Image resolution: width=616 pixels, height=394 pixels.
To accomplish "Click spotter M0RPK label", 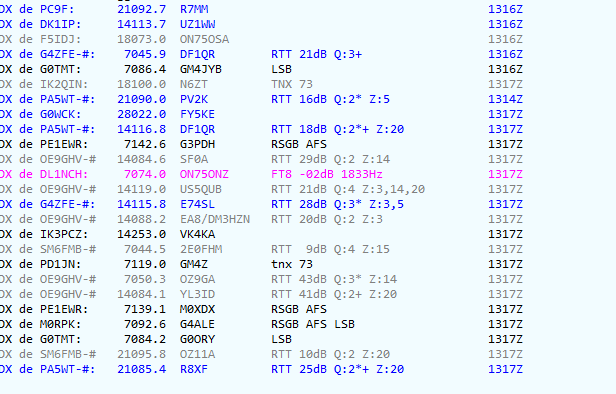I will [60, 324].
